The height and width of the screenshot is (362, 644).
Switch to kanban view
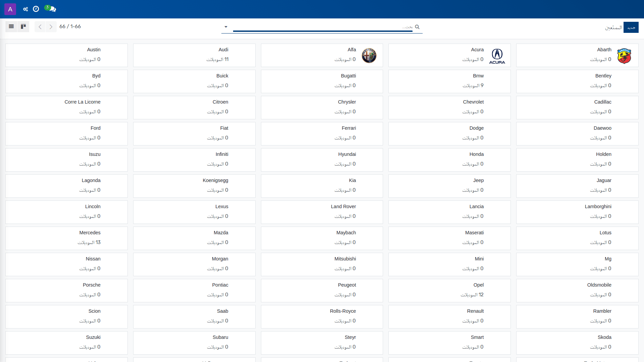tap(23, 26)
